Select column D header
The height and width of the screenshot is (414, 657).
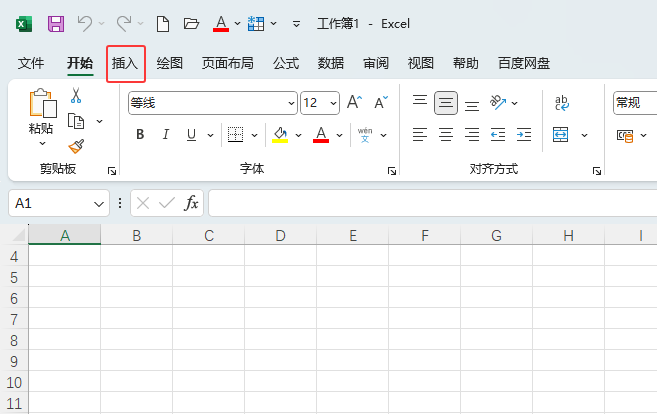[280, 235]
